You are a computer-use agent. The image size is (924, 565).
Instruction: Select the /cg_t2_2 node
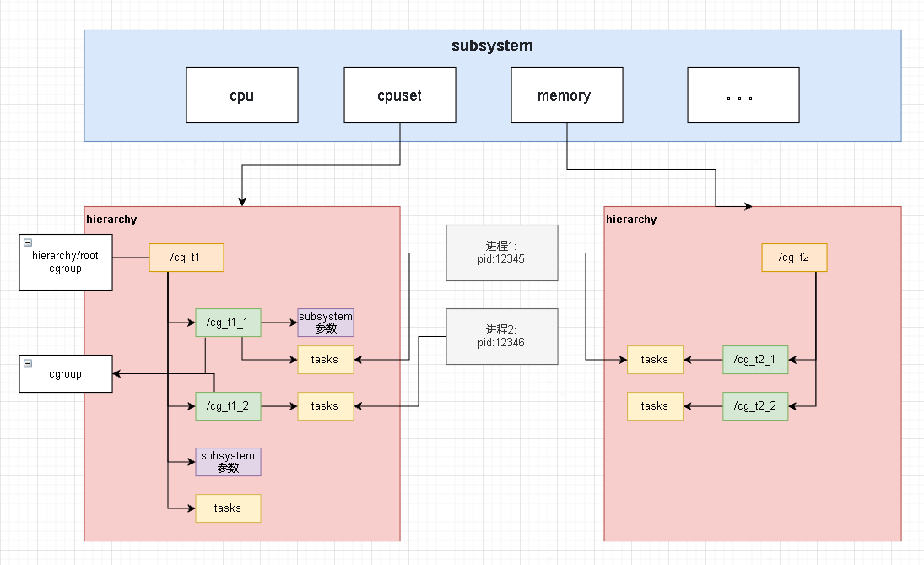(755, 406)
